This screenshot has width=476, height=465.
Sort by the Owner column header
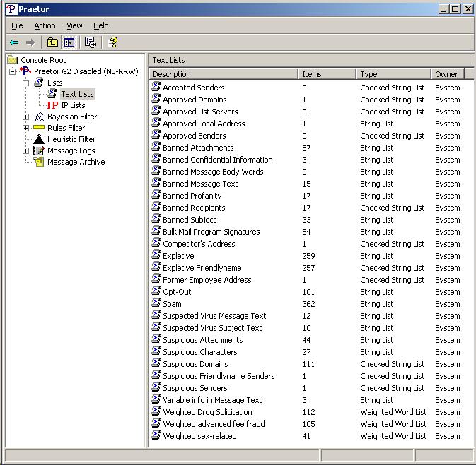[x=448, y=74]
